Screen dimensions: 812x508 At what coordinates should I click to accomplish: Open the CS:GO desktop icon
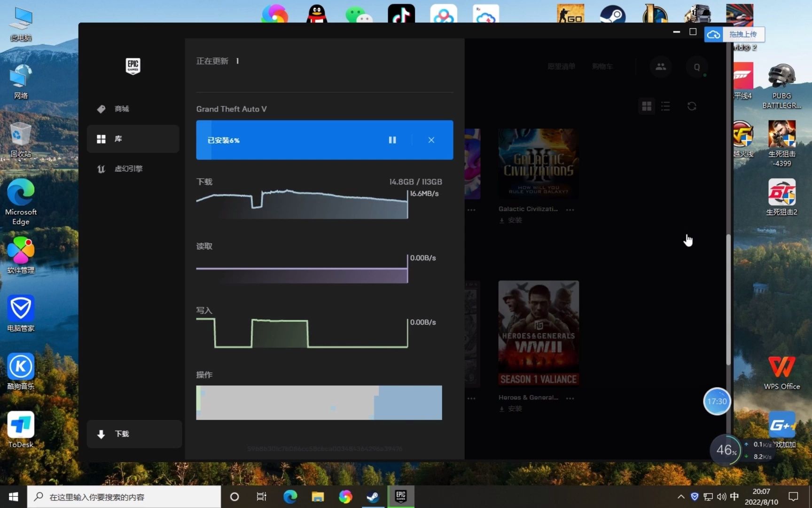pyautogui.click(x=570, y=14)
